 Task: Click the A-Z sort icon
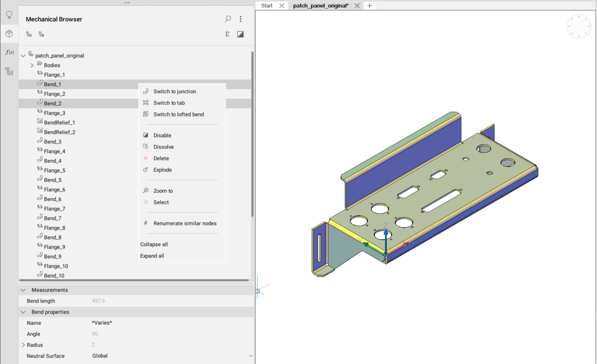pos(228,34)
